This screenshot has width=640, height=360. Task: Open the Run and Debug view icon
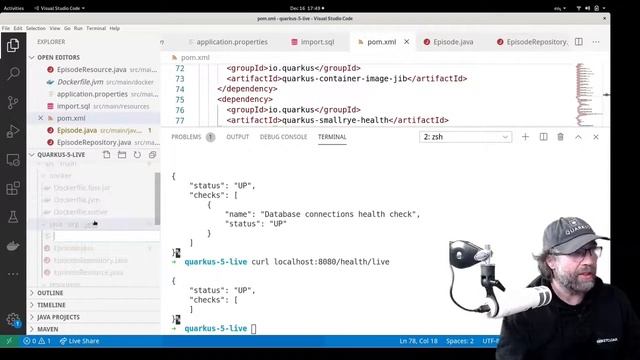[x=13, y=131]
